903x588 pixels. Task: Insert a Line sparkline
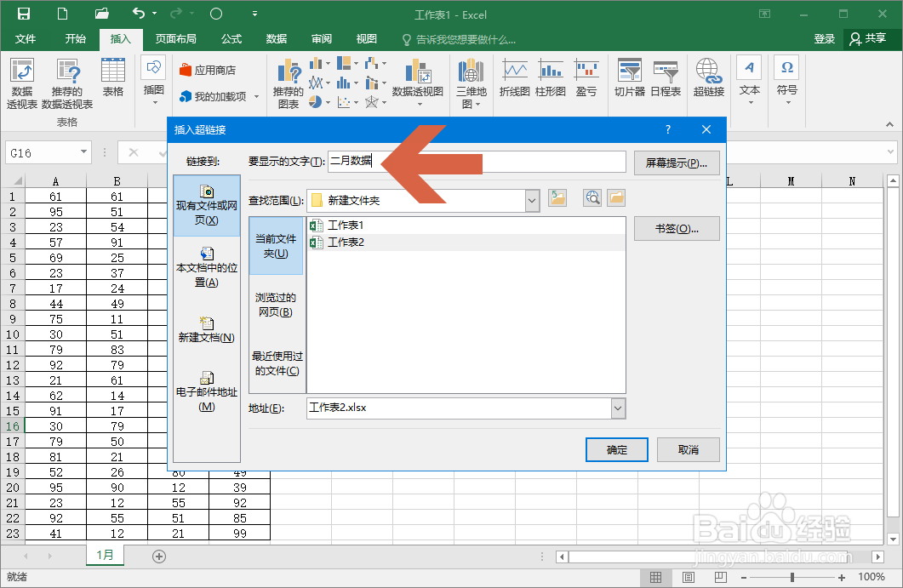point(514,77)
